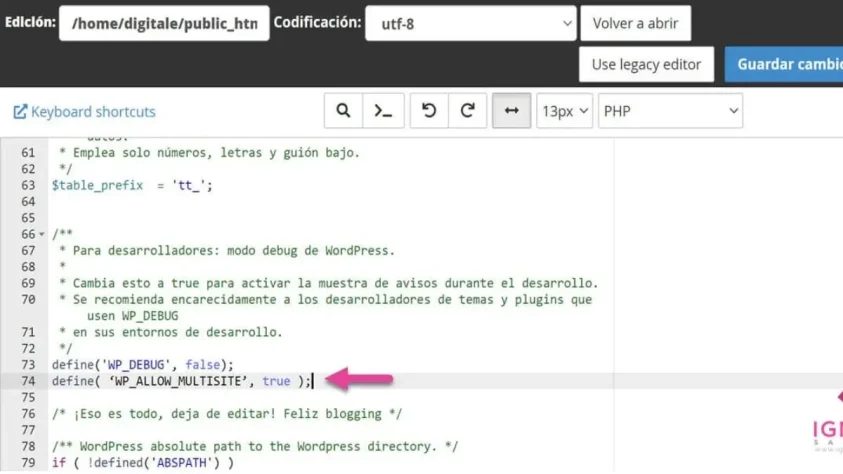Click the 'en sus entornos de desarrollo' line

[x=170, y=332]
